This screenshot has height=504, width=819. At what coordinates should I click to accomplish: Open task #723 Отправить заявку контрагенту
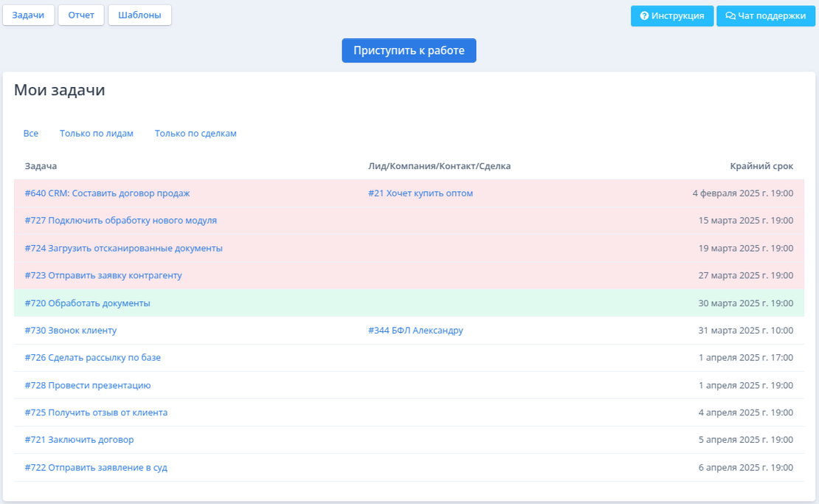(103, 275)
